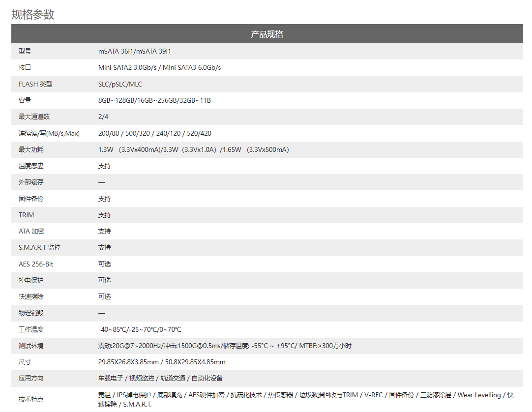Click the 规格参数 heading
Viewport: 532px width, 412px height.
click(32, 14)
